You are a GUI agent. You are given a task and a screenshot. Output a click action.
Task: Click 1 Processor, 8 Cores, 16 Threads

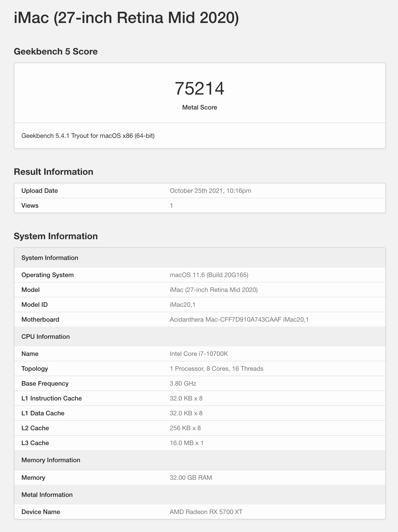(217, 369)
